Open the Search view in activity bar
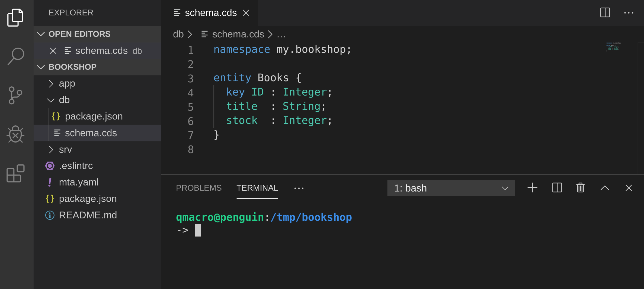The width and height of the screenshot is (644, 289). [x=16, y=56]
